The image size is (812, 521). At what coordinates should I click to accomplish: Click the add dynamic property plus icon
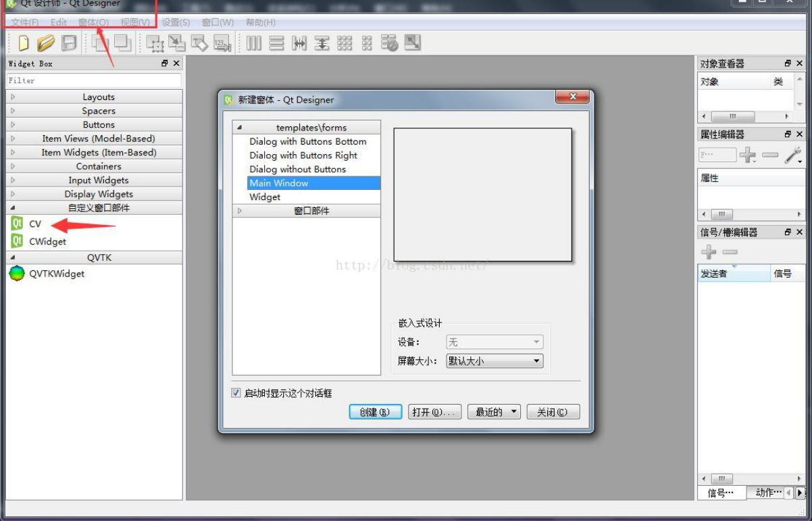747,155
